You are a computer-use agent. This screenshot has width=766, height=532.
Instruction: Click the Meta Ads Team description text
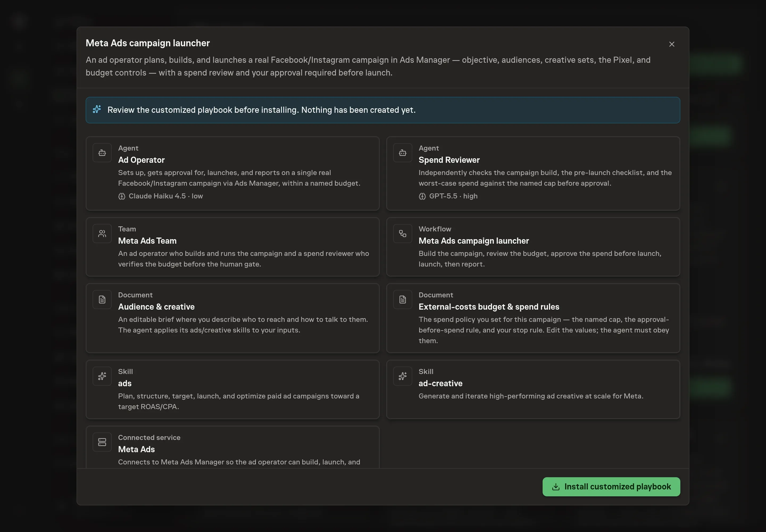pos(243,259)
